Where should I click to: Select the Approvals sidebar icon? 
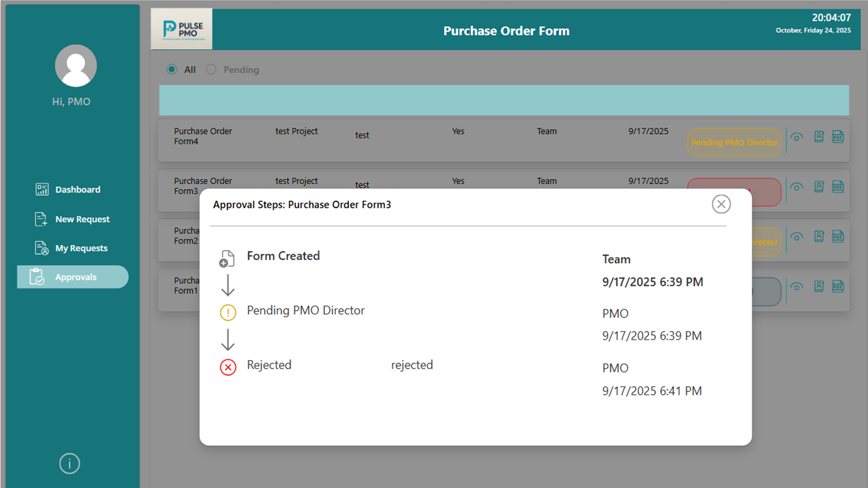coord(36,277)
